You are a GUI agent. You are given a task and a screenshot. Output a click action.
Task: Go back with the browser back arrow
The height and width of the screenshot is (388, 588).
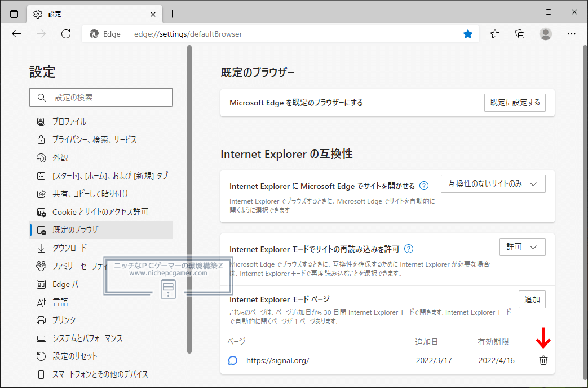point(16,34)
